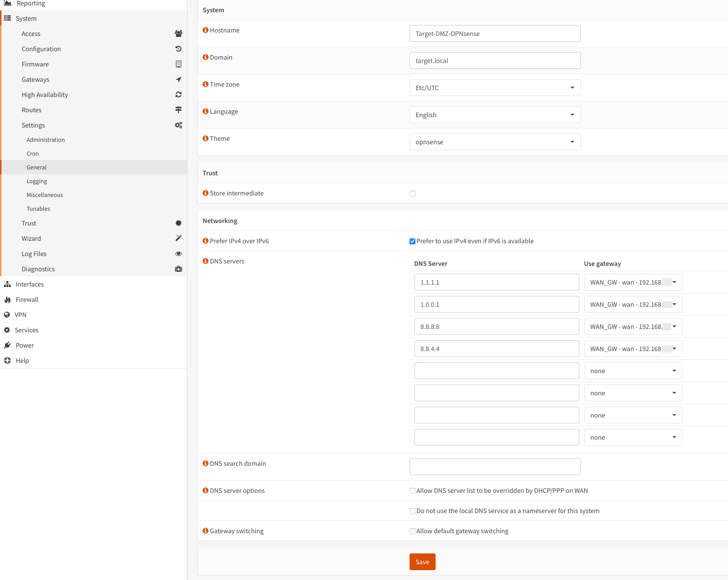Click the Save button

click(422, 562)
